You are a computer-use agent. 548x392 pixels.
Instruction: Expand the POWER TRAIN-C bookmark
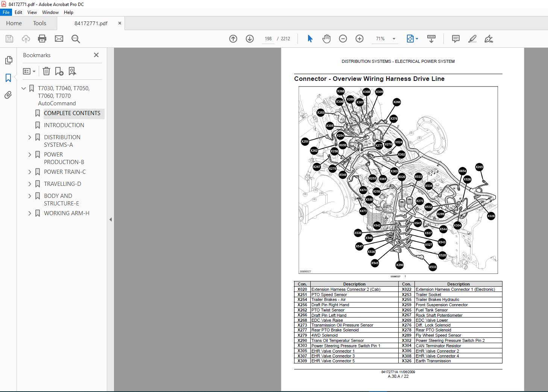coord(30,172)
